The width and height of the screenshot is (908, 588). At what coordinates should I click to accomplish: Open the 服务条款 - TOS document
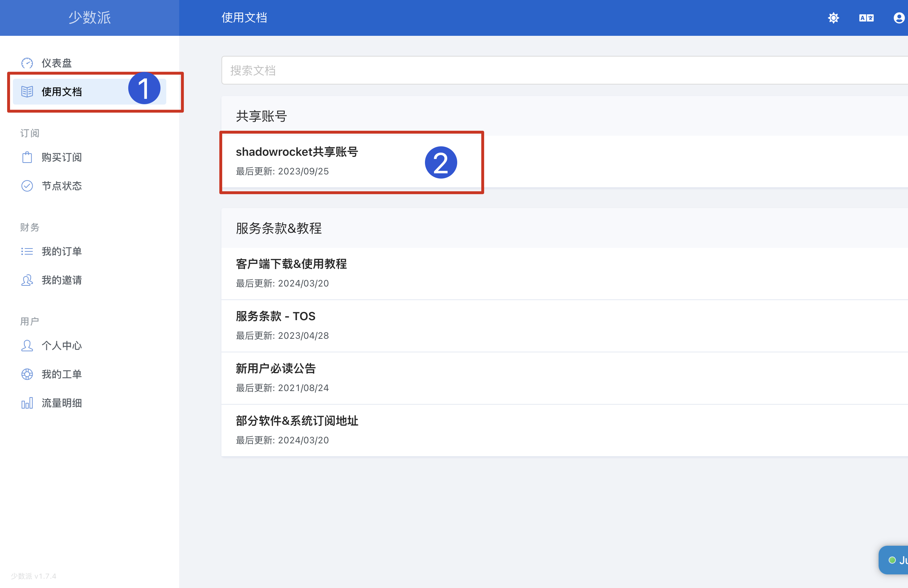coord(276,316)
